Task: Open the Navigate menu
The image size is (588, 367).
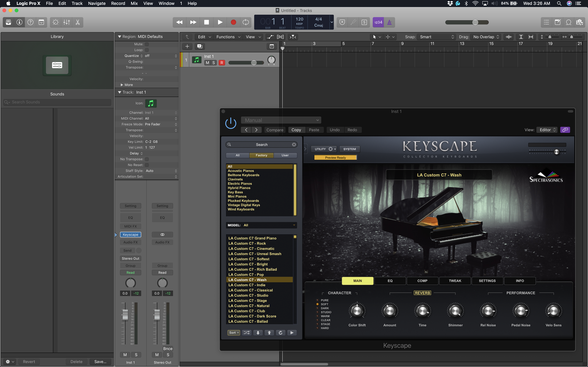Action: 96,3
